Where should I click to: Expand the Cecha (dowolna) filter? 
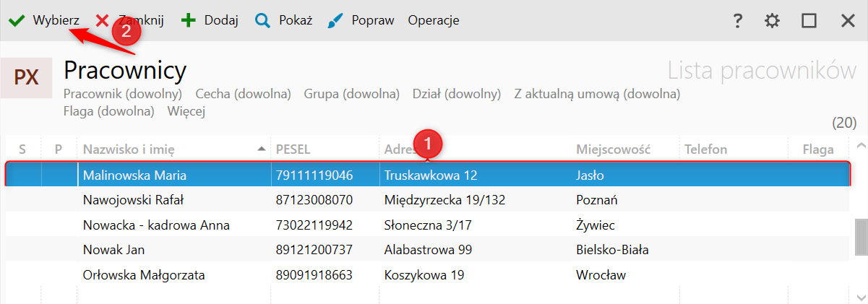pyautogui.click(x=243, y=94)
